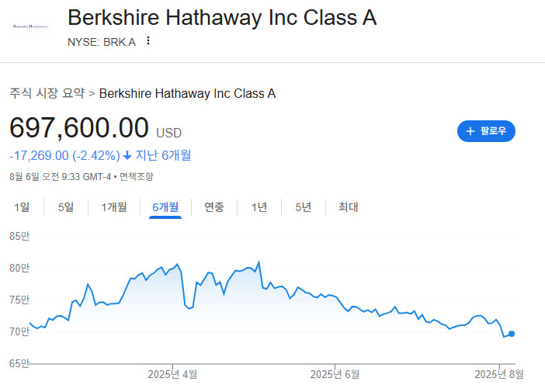Screen dimensions: 545x392
Task: Click the 2025년 6월 axis marker
Action: [x=335, y=374]
